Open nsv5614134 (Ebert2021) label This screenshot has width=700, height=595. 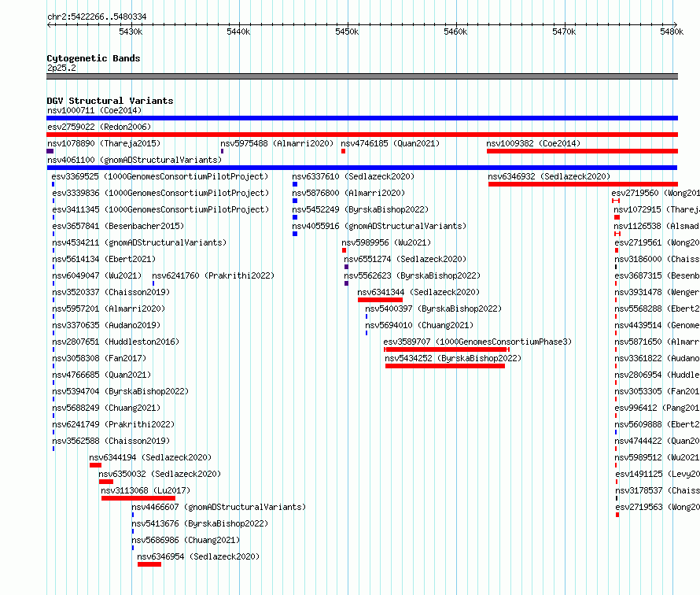pyautogui.click(x=104, y=259)
